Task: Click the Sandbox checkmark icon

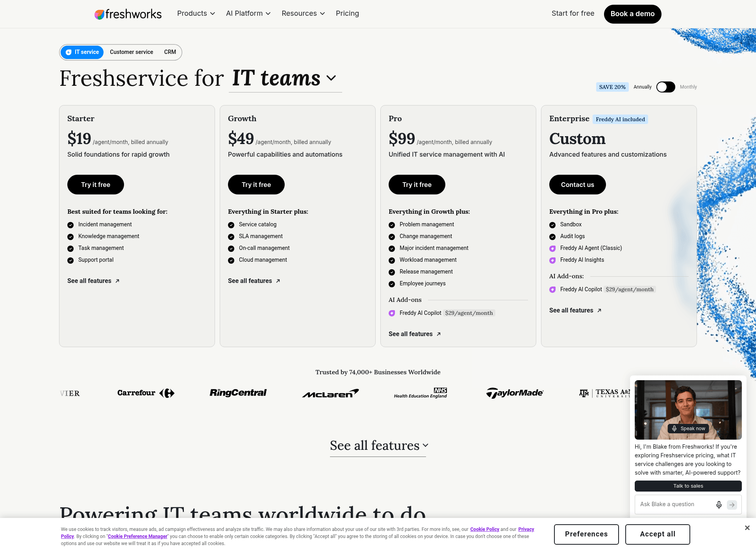Action: click(x=552, y=225)
